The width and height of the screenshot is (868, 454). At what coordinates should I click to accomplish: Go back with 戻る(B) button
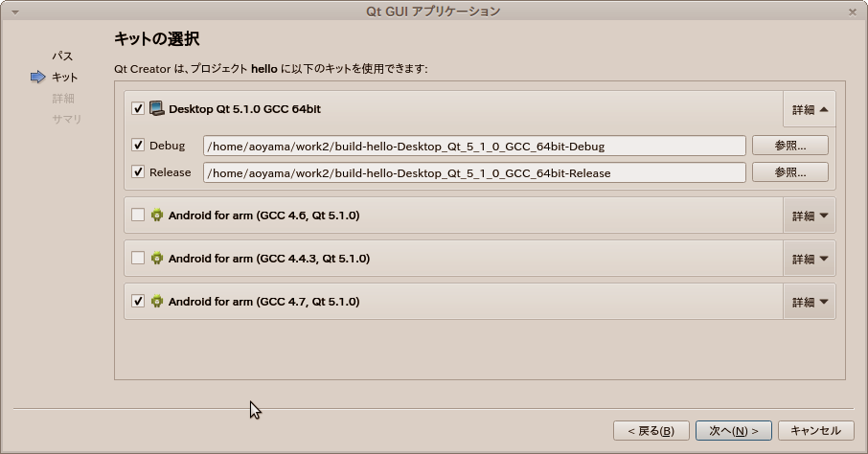point(651,431)
